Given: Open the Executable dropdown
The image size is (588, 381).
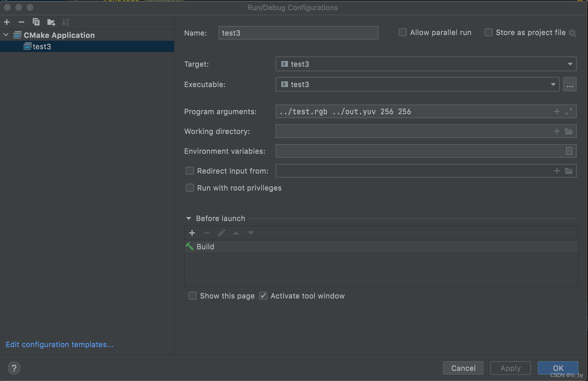Looking at the screenshot, I should coord(553,85).
